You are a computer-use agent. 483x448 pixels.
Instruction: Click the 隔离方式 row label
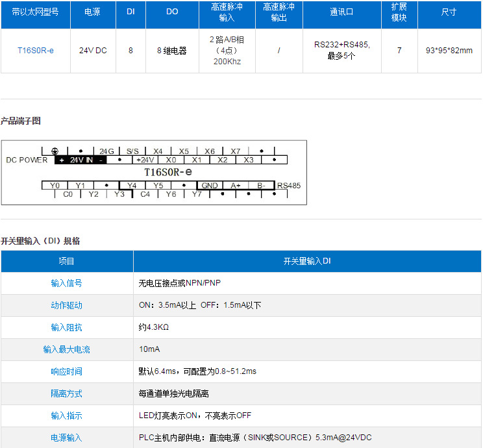coord(66,393)
